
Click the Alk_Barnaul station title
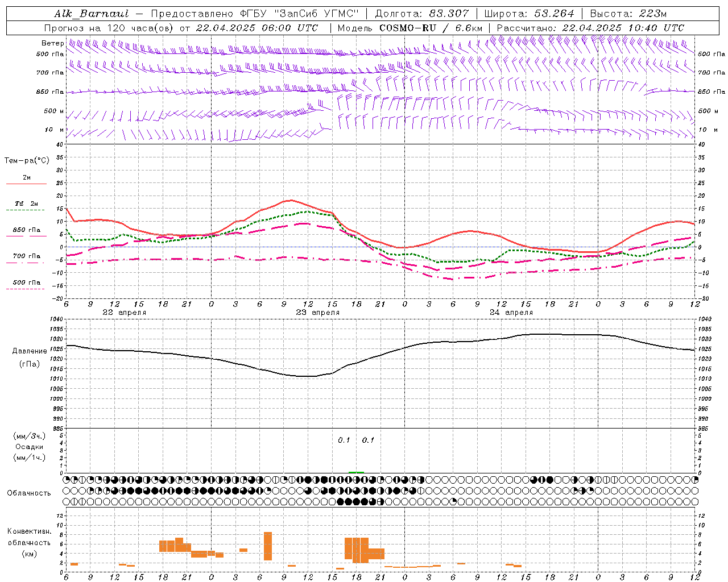[x=92, y=14]
